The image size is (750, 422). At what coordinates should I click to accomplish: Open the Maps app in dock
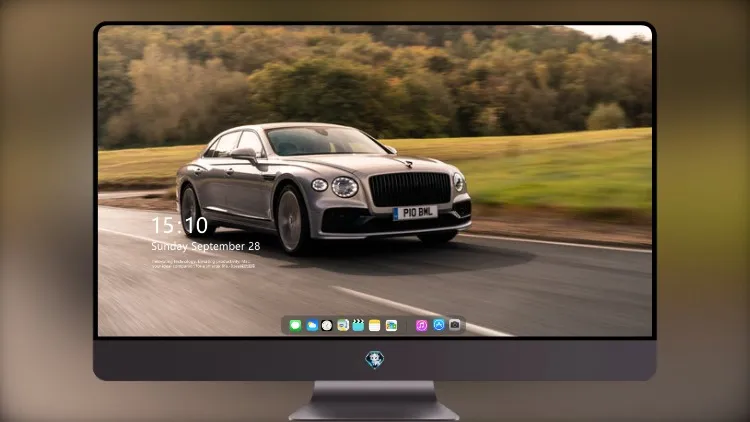(x=342, y=326)
